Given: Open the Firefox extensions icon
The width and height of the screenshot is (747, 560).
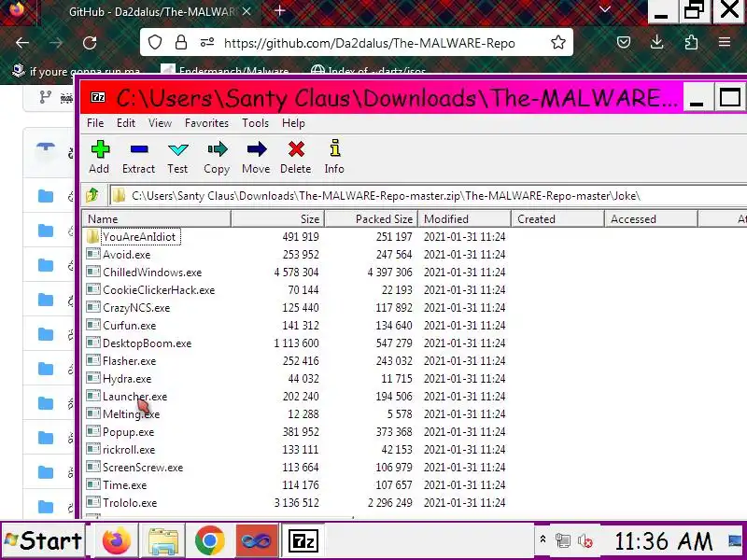Looking at the screenshot, I should point(691,42).
